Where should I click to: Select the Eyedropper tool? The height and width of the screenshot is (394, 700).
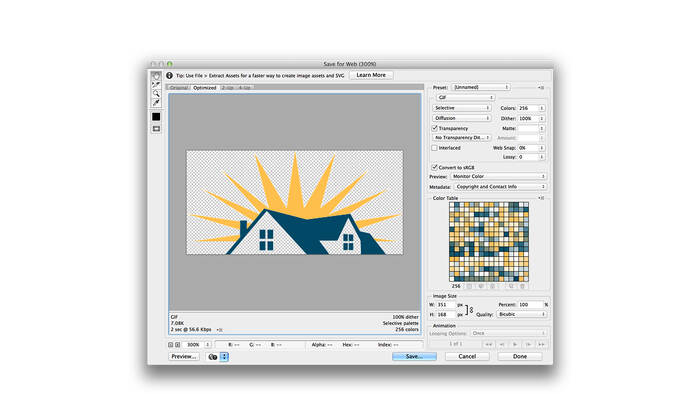(156, 103)
